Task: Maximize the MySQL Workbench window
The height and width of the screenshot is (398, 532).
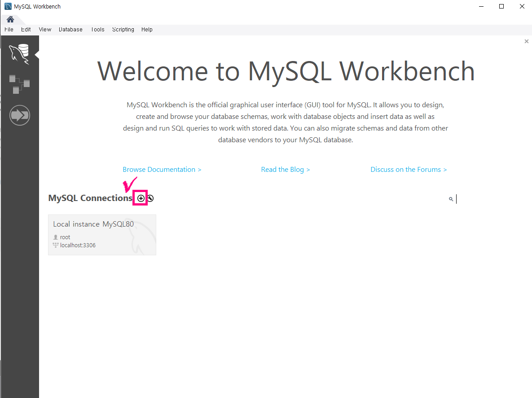Action: coord(501,6)
